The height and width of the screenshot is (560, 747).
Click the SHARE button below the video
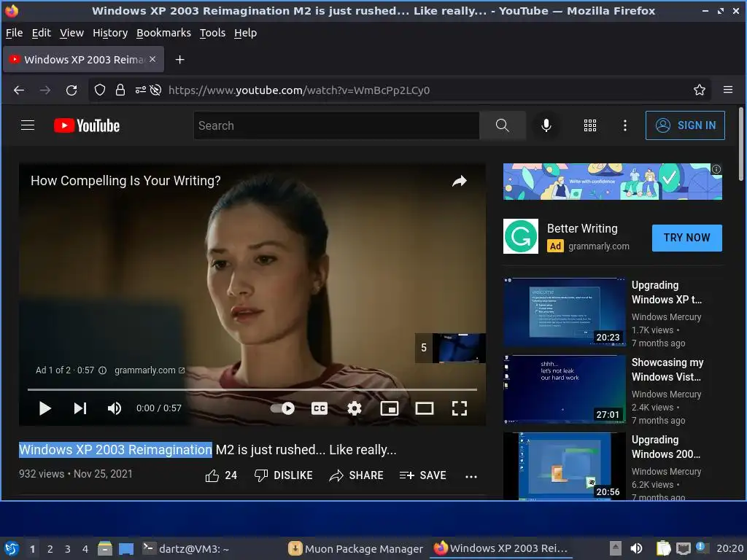[x=356, y=475]
